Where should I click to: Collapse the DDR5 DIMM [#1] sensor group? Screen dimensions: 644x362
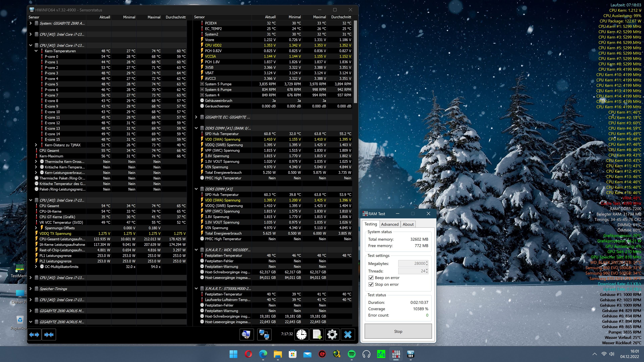(196, 128)
